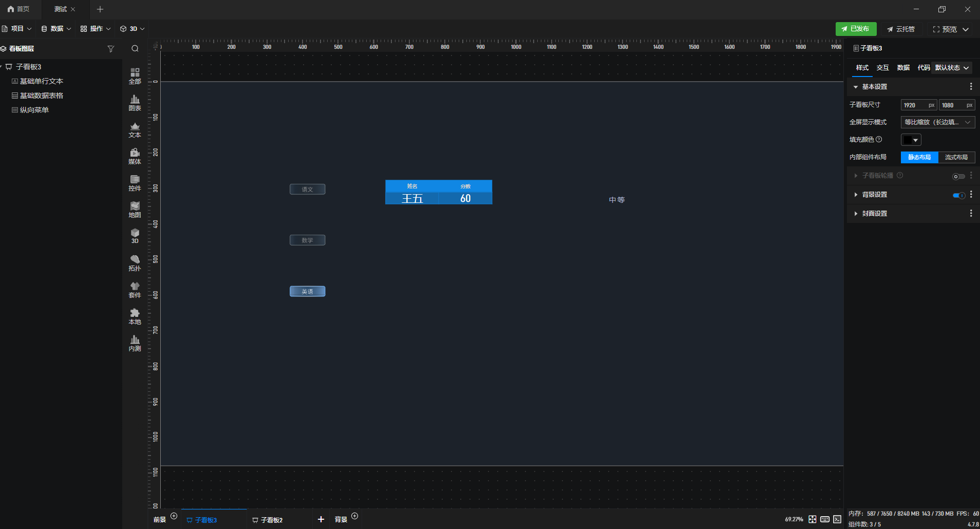Click the 数学 menu button on canvas
980x529 pixels.
[307, 240]
